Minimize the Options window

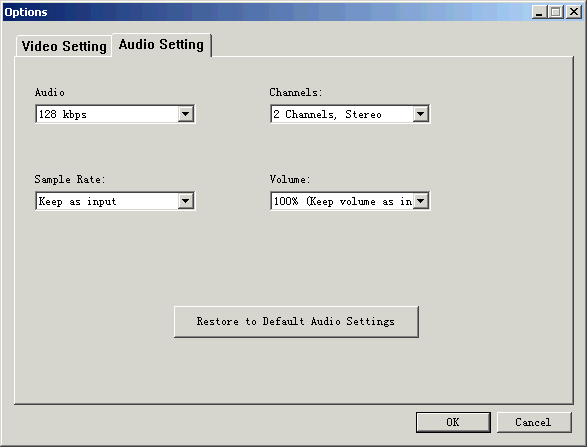point(539,12)
